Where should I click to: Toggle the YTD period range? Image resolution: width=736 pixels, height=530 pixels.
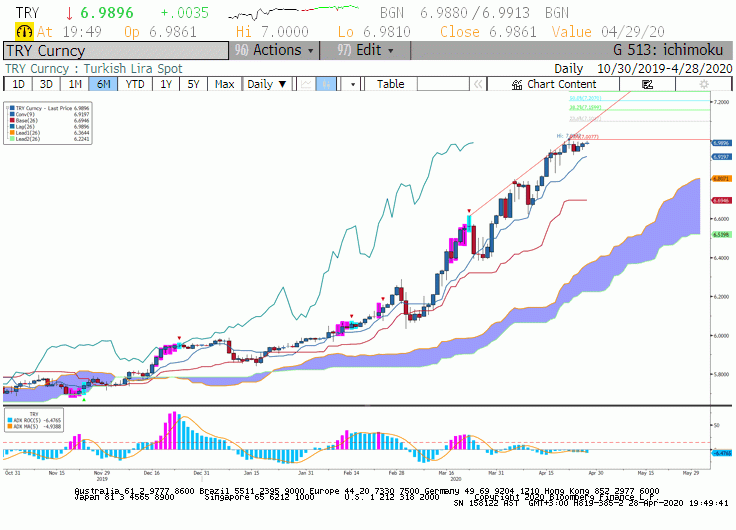[135, 84]
